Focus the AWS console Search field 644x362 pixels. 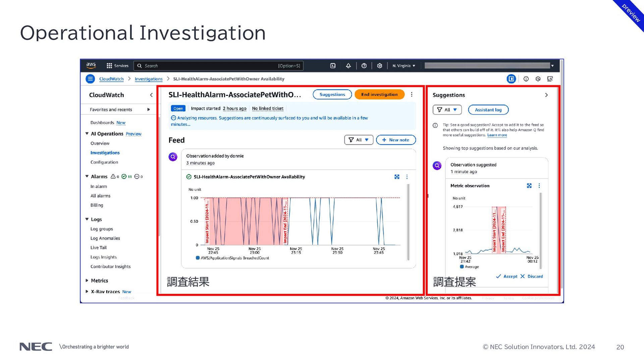(x=218, y=66)
